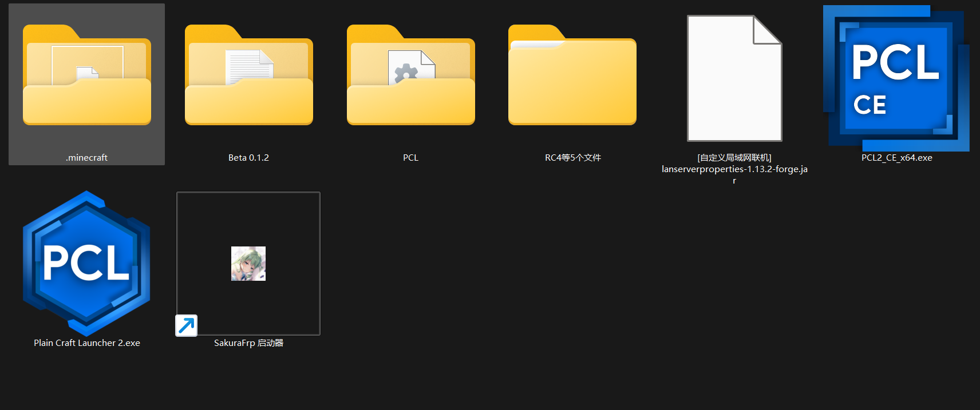Click the PCL CE application icon

pyautogui.click(x=896, y=78)
